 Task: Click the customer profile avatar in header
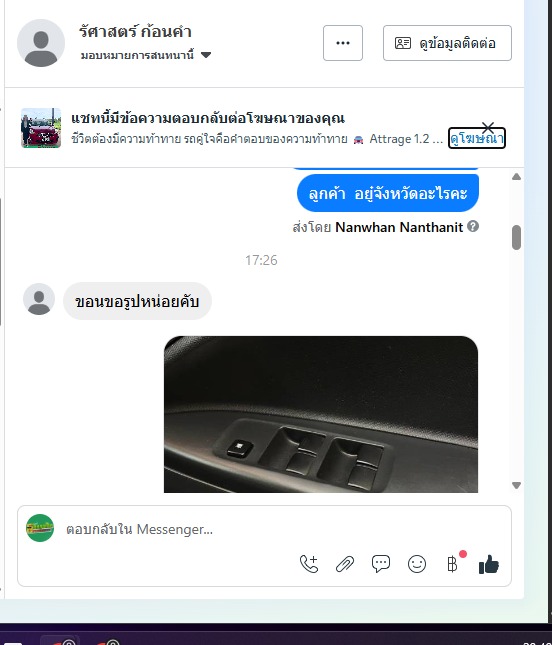41,43
